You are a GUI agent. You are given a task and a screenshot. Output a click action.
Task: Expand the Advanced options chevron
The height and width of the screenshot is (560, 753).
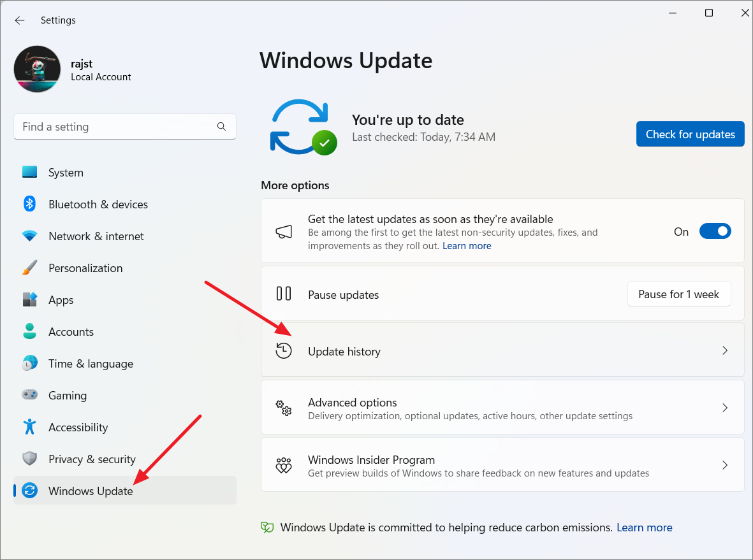tap(725, 408)
